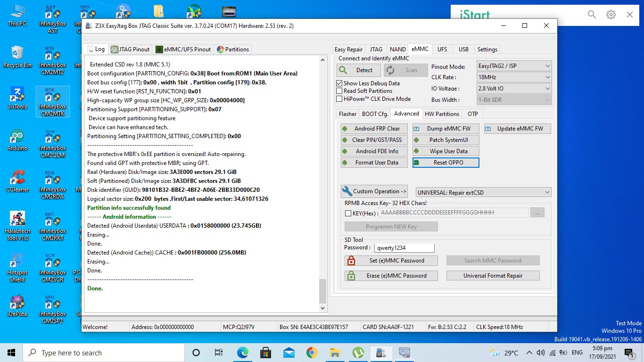Switch to HW Partitions sub-tab
This screenshot has height=362, width=644.
coord(442,114)
